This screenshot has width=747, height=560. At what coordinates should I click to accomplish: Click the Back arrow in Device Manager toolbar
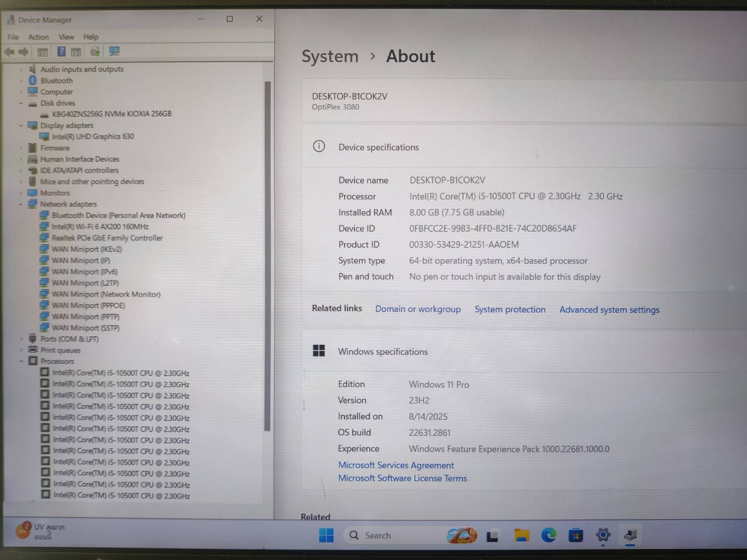(9, 52)
